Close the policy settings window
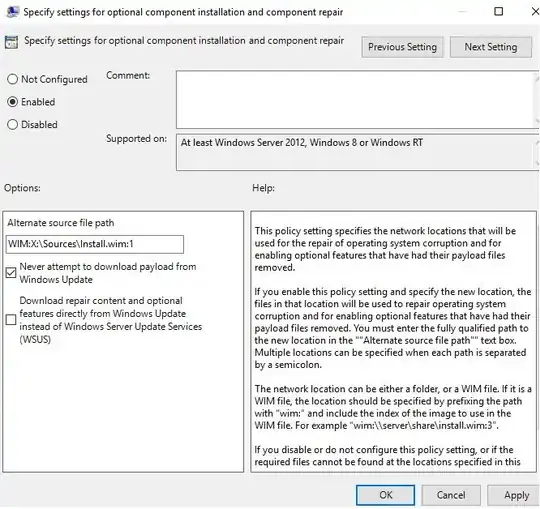This screenshot has width=540, height=509. [535, 11]
